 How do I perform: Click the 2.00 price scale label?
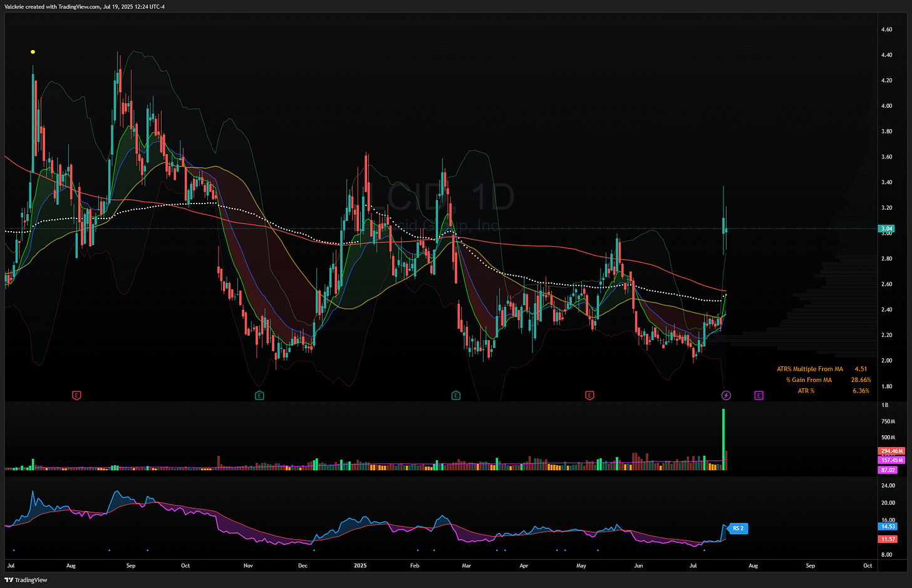[x=886, y=361]
